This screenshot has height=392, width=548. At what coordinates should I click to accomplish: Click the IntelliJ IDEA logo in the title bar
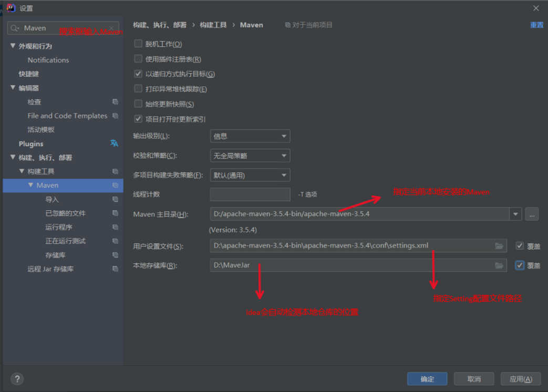11,8
